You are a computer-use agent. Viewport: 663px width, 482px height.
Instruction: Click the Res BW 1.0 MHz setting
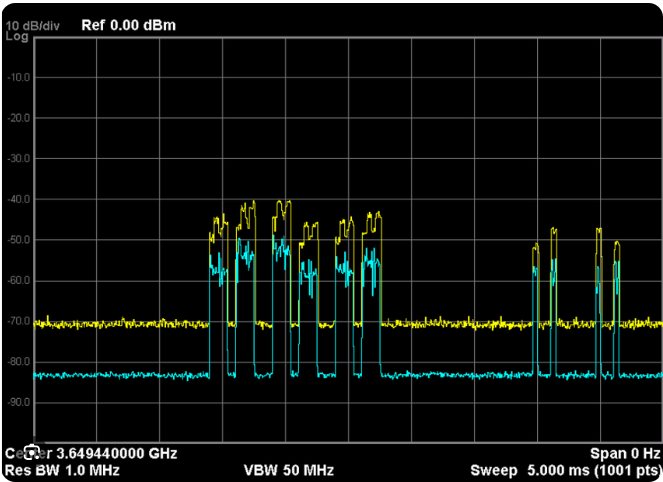62,470
